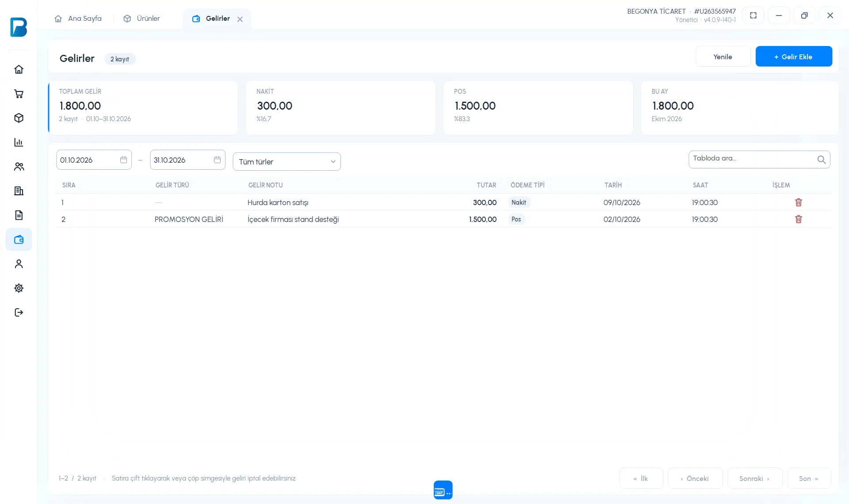Select the İçecek firması stand desteği note

point(293,219)
